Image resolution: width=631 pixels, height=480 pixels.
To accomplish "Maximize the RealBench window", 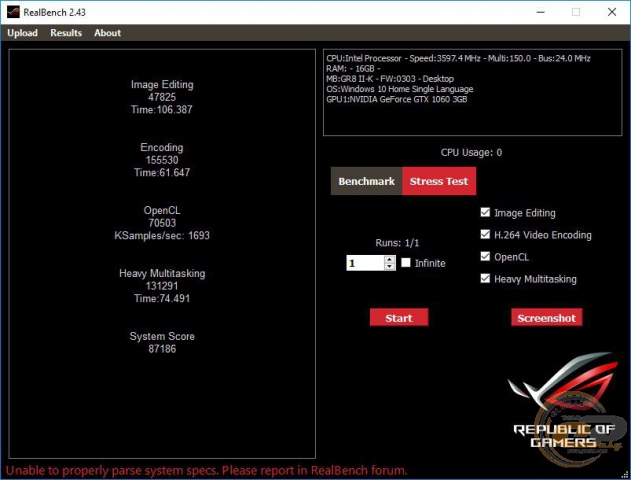I will (576, 12).
